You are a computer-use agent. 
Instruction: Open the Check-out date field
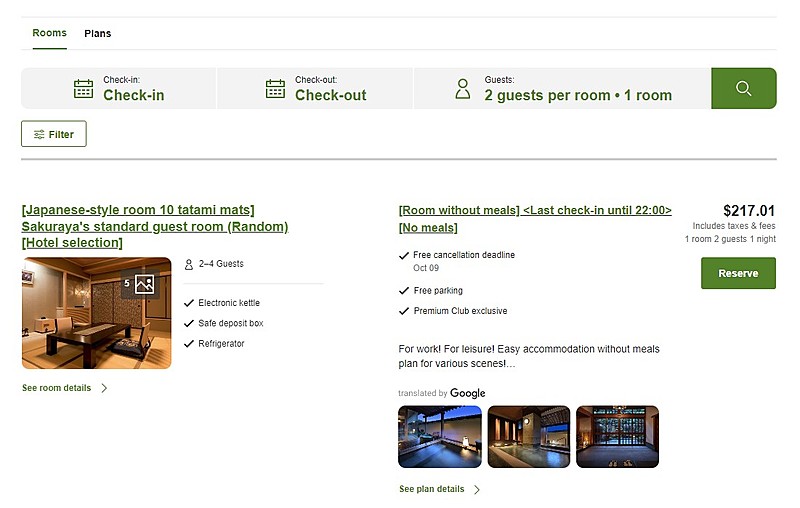pos(315,88)
